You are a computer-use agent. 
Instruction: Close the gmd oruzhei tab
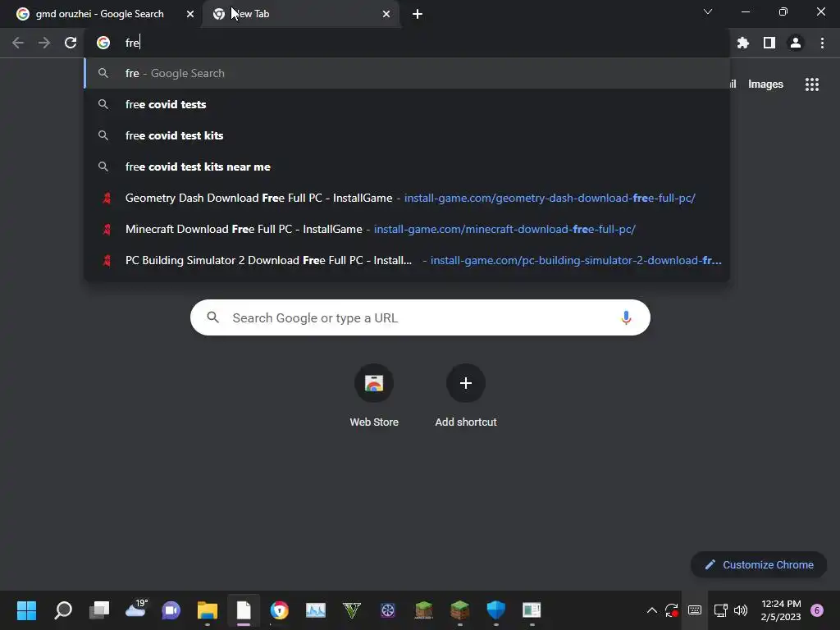coord(190,14)
